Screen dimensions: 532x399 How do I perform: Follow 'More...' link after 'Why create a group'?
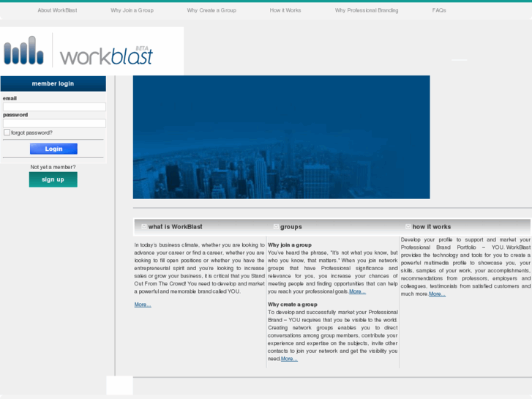[289, 359]
